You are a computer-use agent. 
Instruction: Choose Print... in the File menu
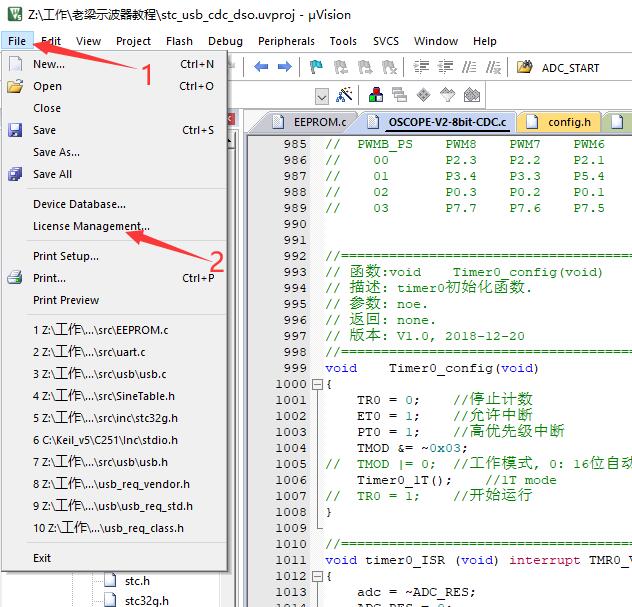(x=114, y=278)
